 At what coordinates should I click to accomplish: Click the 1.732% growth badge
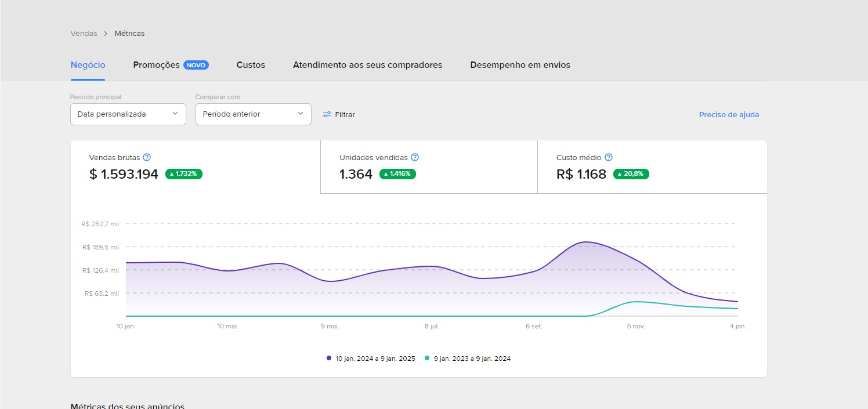[x=184, y=174]
